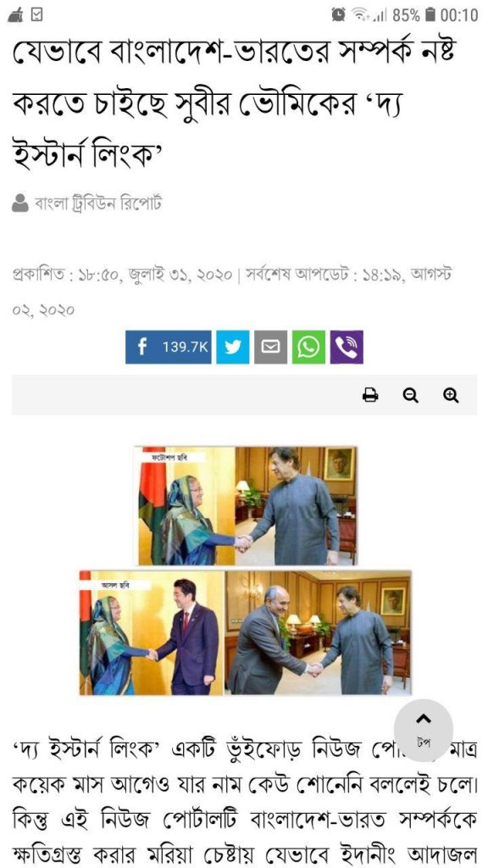Tap the Twitter share icon
Screen dimensions: 488x868
click(232, 347)
